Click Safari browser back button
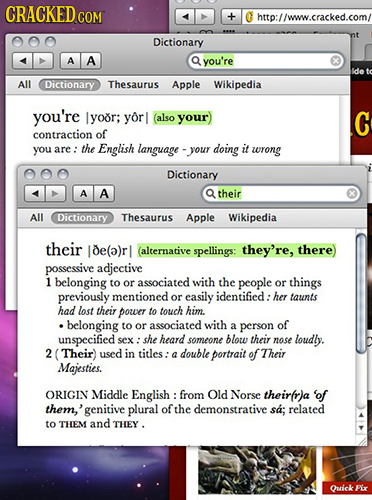Screen dimensions: 372x500 coord(185,16)
